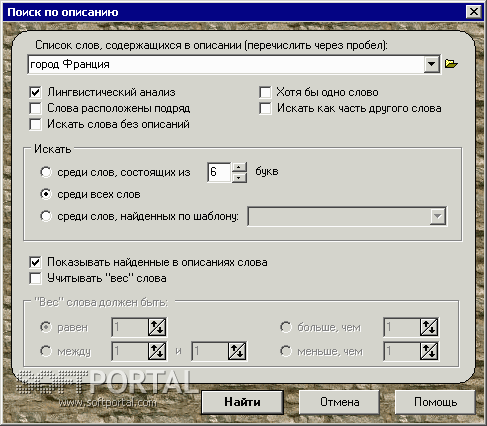Check the Слова расположены подряд option
Viewport: 487px width, 426px height.
(x=35, y=108)
